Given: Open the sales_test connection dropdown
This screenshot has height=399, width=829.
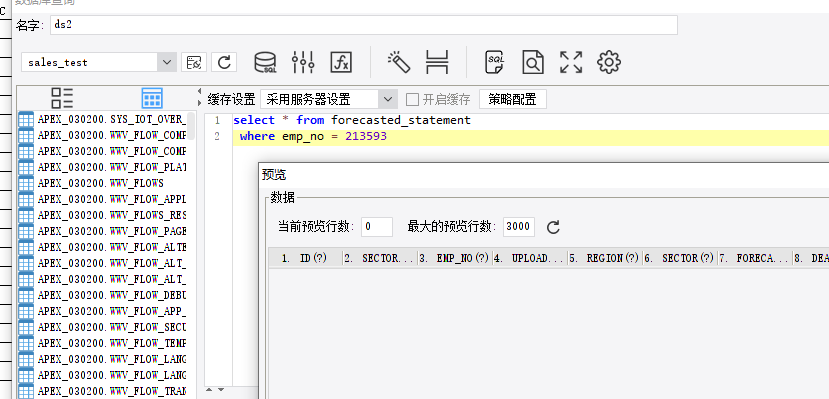Looking at the screenshot, I should click(167, 62).
